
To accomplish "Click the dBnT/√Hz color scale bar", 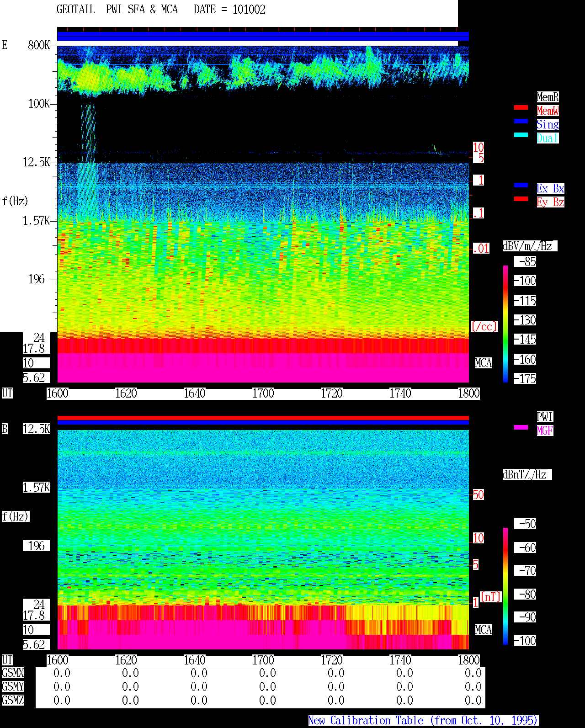I will pos(505,586).
